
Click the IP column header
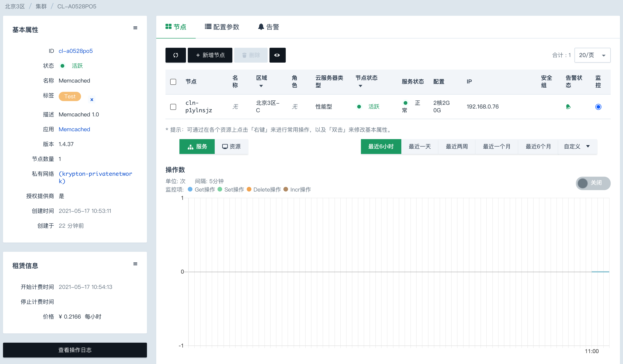pos(469,82)
